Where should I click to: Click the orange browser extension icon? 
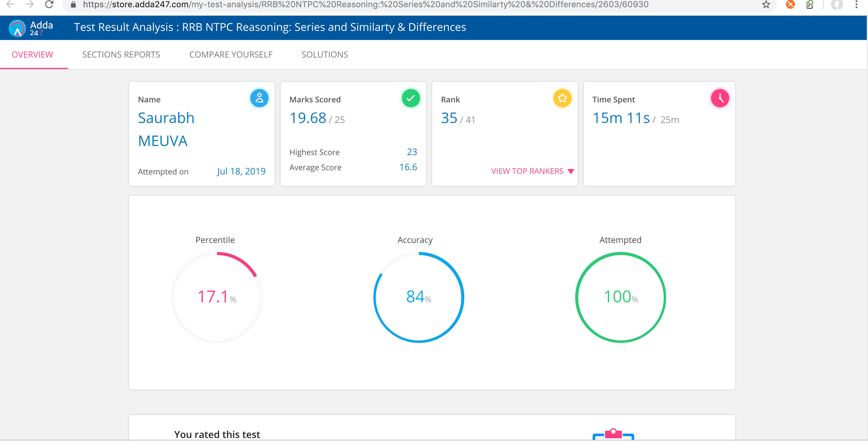pos(790,5)
